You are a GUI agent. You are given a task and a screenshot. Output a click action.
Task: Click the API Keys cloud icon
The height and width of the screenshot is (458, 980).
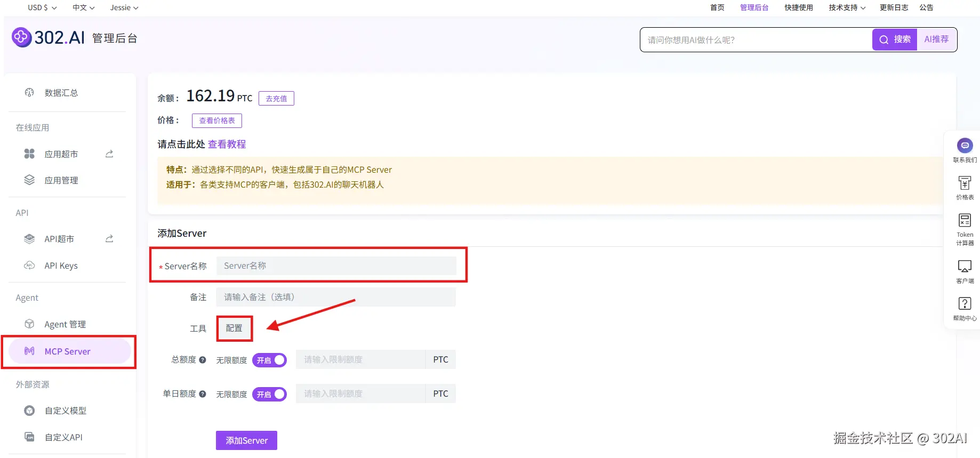coord(29,266)
